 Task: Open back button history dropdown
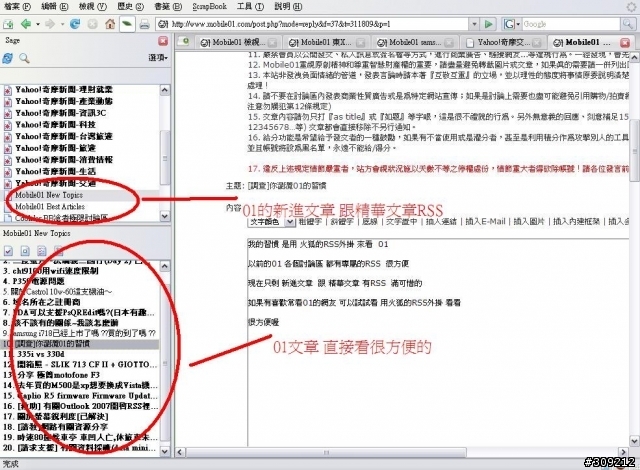tap(38, 24)
